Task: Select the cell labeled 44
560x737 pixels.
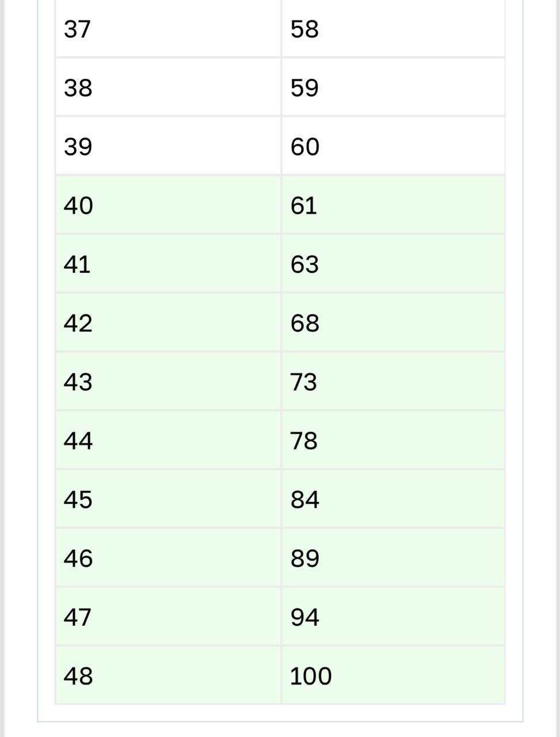Action: tap(168, 440)
